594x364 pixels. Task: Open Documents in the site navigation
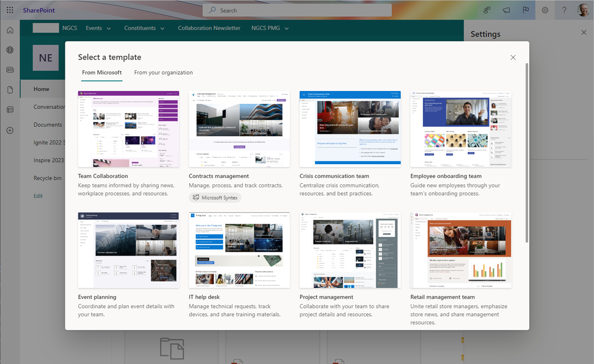(48, 125)
